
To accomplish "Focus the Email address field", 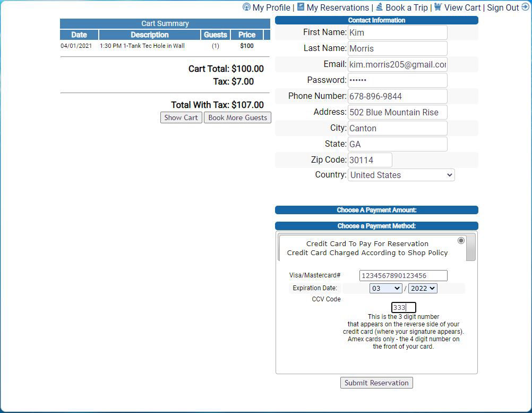I will click(397, 64).
